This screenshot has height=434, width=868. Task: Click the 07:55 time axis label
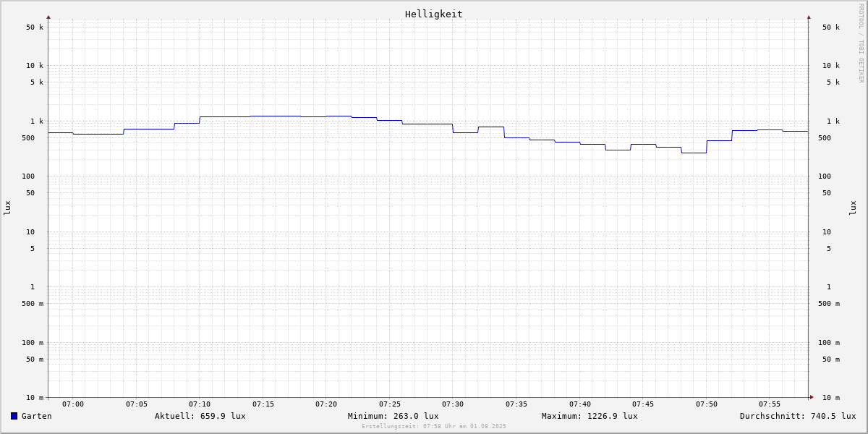pyautogui.click(x=770, y=404)
